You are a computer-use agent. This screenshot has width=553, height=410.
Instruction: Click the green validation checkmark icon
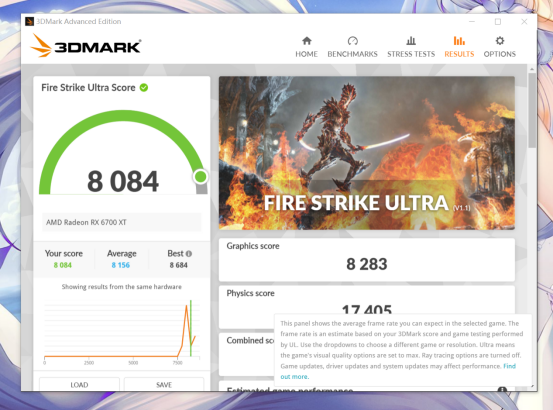tap(144, 87)
